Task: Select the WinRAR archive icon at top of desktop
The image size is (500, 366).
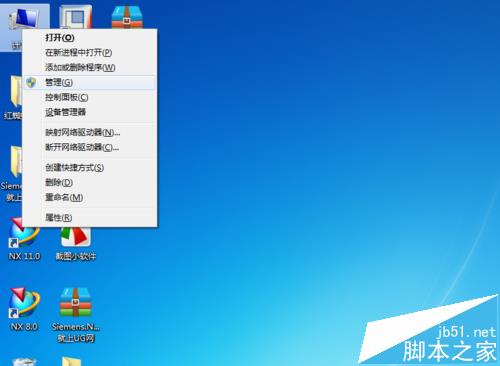Action: 127,16
